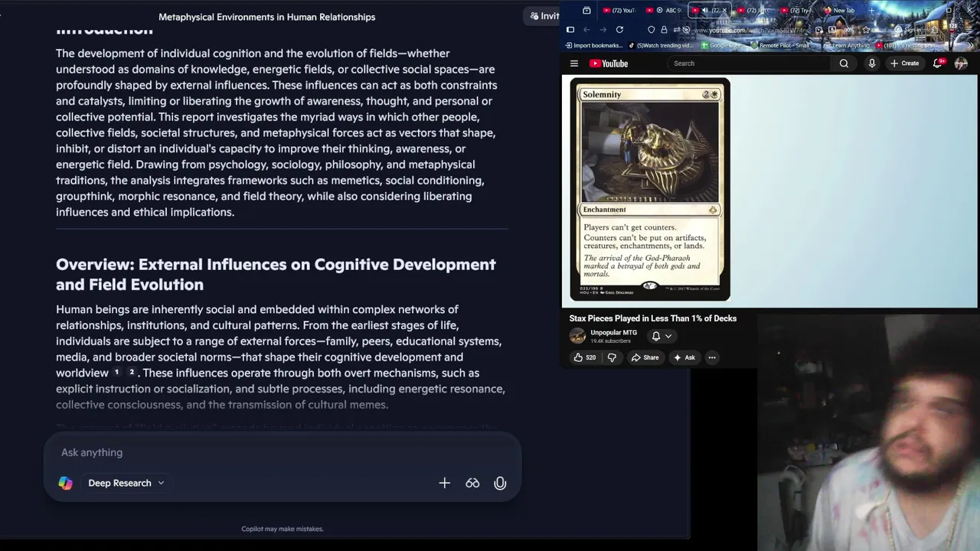Click the YouTube search magnifier button
The height and width of the screenshot is (551, 980).
pos(844,64)
